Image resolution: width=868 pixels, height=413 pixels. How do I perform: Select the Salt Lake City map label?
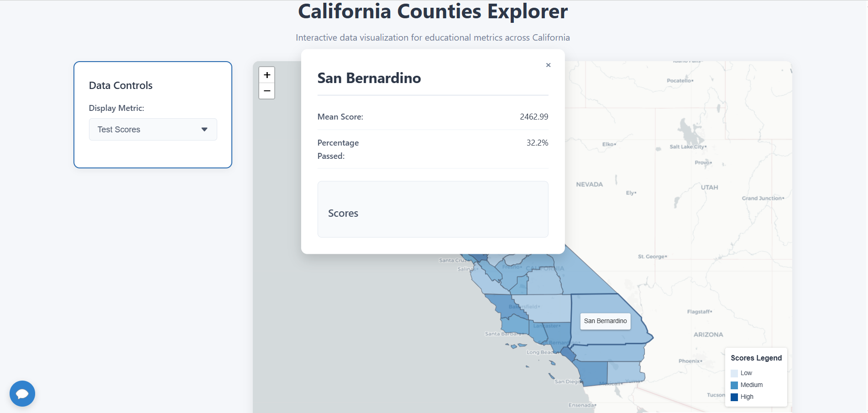(x=687, y=146)
